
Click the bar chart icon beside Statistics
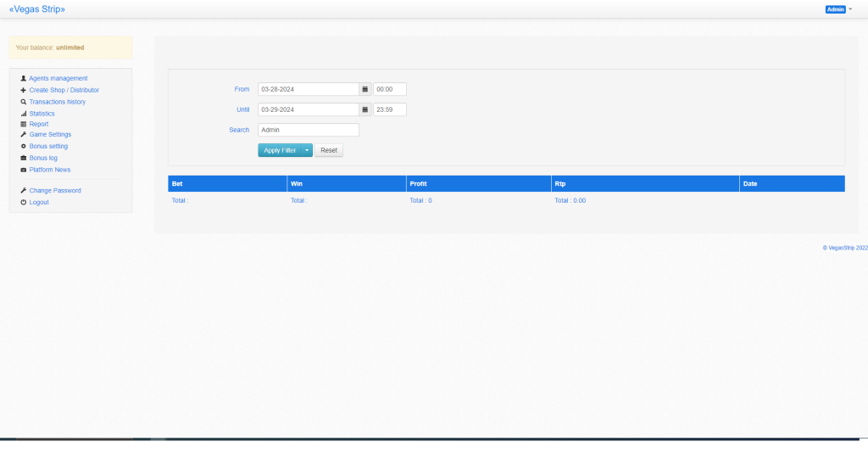click(23, 114)
